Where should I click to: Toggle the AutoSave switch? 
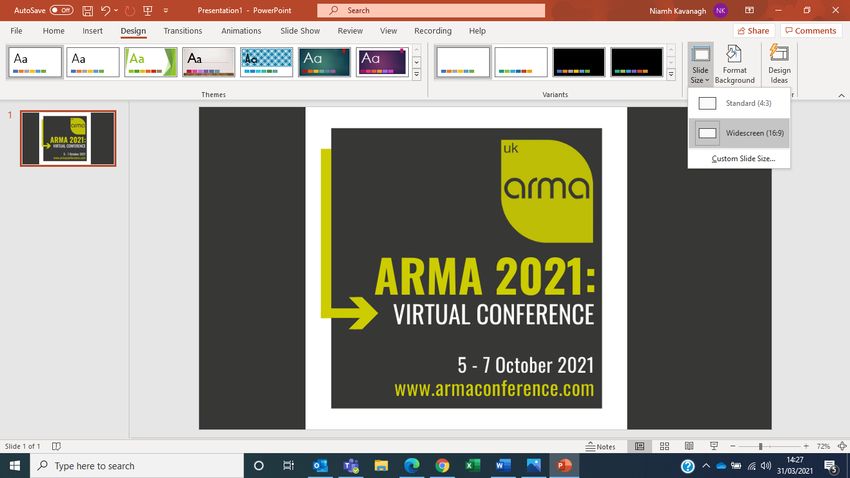(x=61, y=10)
